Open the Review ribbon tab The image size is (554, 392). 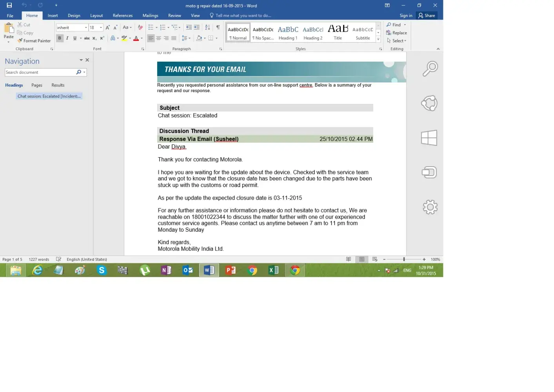[x=174, y=16]
